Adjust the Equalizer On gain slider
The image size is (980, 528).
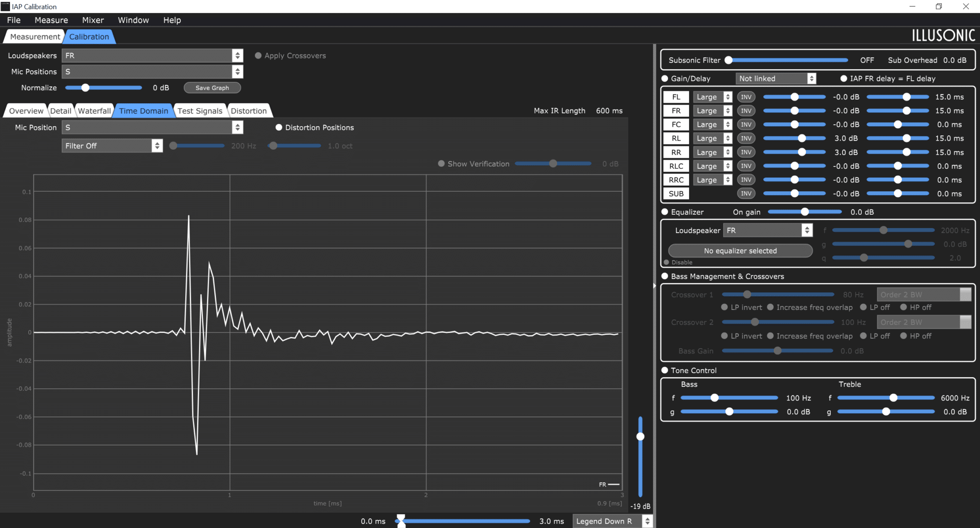tap(805, 212)
